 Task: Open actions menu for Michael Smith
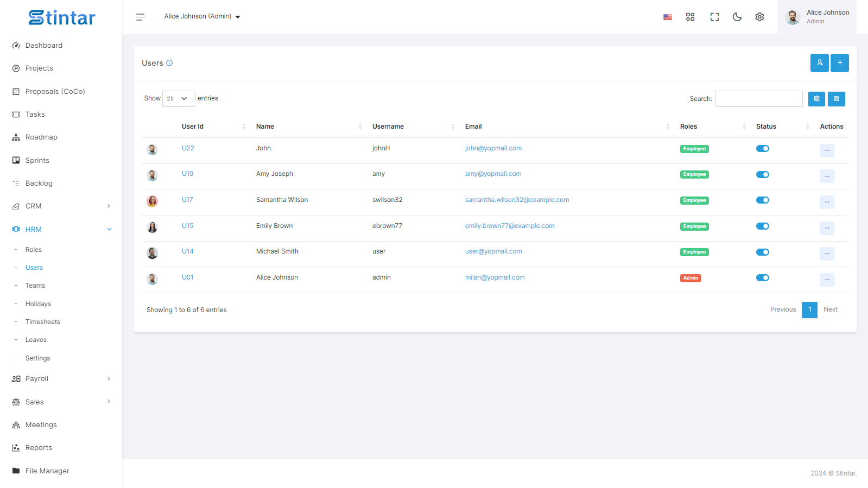[827, 253]
